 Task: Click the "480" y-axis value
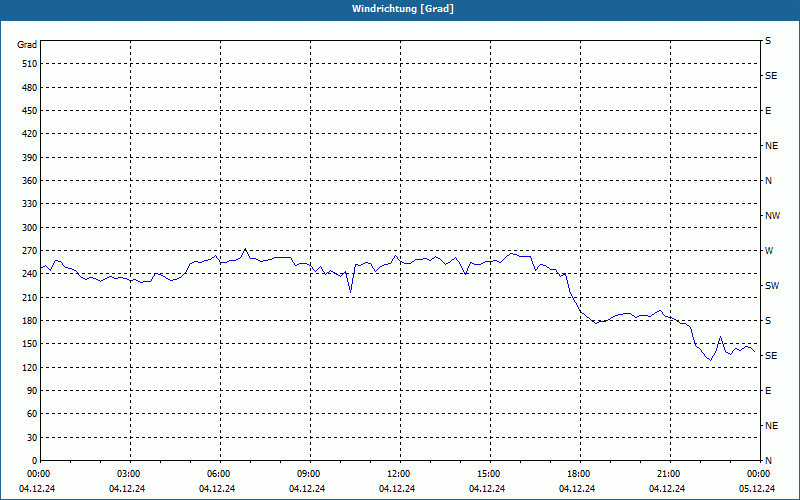(30, 88)
